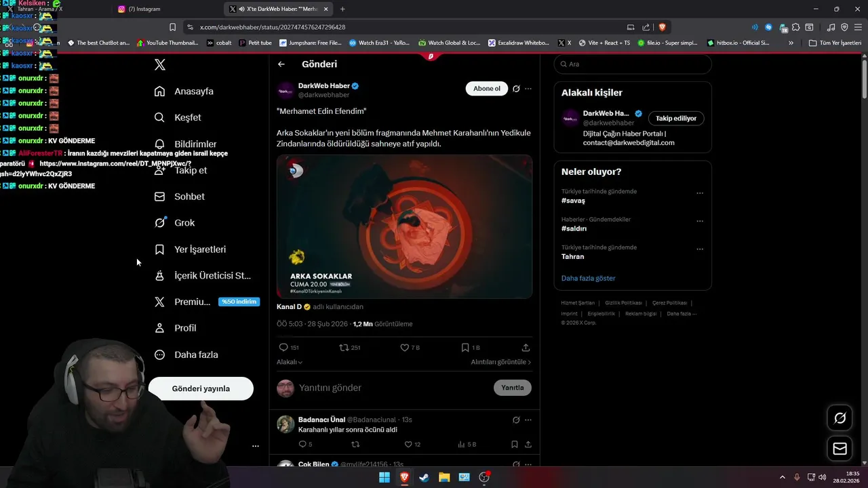The height and width of the screenshot is (488, 868).
Task: Share Badanacı Ünal's comment
Action: (528, 445)
